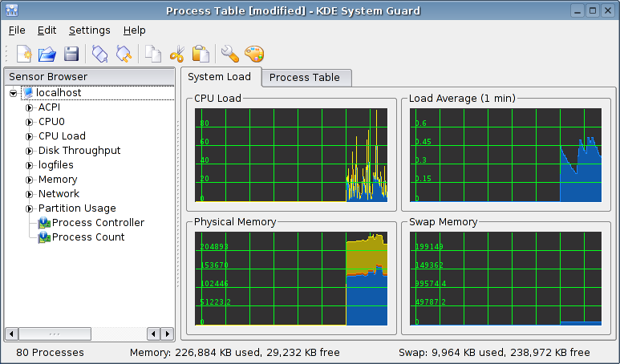Select the System Load tab
This screenshot has height=364, width=620.
click(x=221, y=77)
